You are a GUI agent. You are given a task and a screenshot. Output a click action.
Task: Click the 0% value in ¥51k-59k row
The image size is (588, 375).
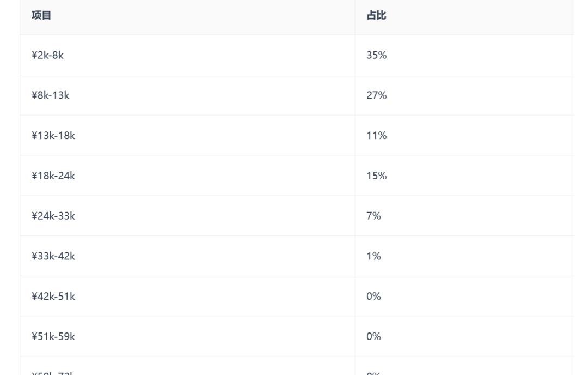click(373, 336)
